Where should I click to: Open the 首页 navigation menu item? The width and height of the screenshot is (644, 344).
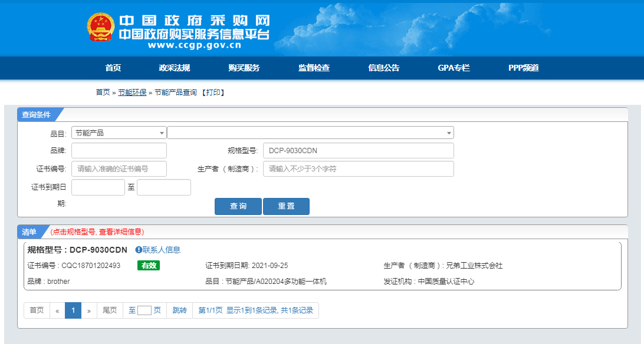(x=113, y=68)
